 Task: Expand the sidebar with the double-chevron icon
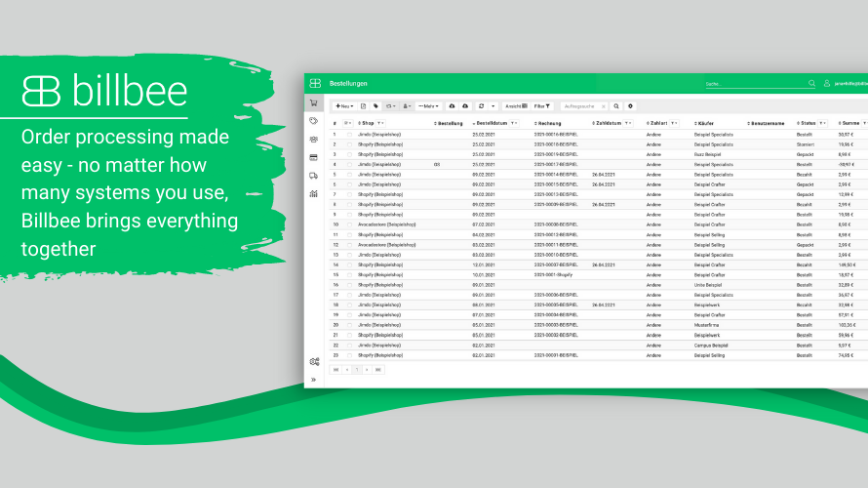tap(313, 380)
